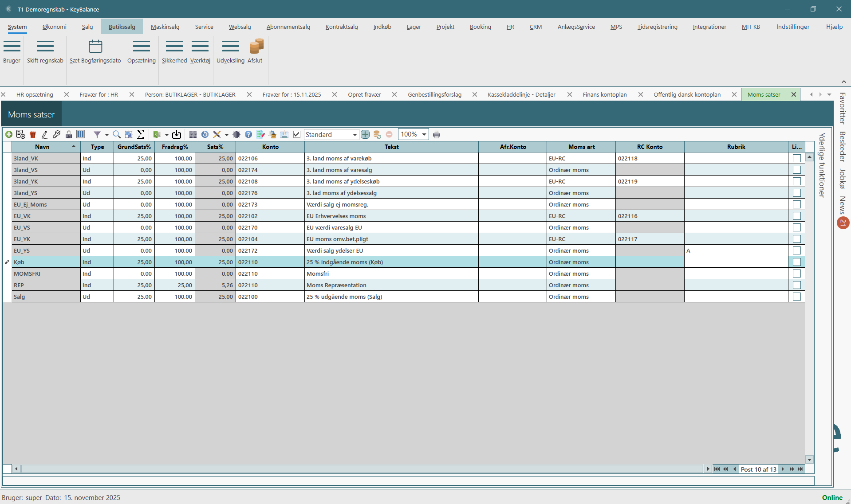The height and width of the screenshot is (504, 851).
Task: Click the padlock lock icon
Action: point(69,134)
